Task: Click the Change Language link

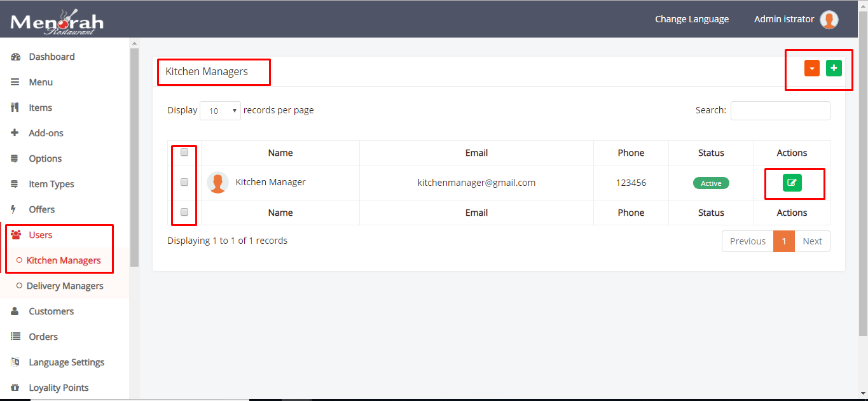Action: point(692,19)
